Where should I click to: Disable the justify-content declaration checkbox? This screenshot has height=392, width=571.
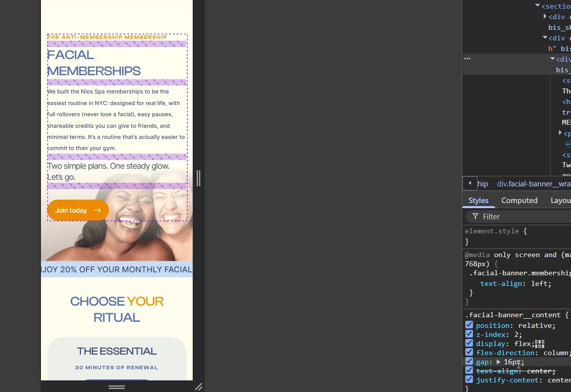[469, 379]
